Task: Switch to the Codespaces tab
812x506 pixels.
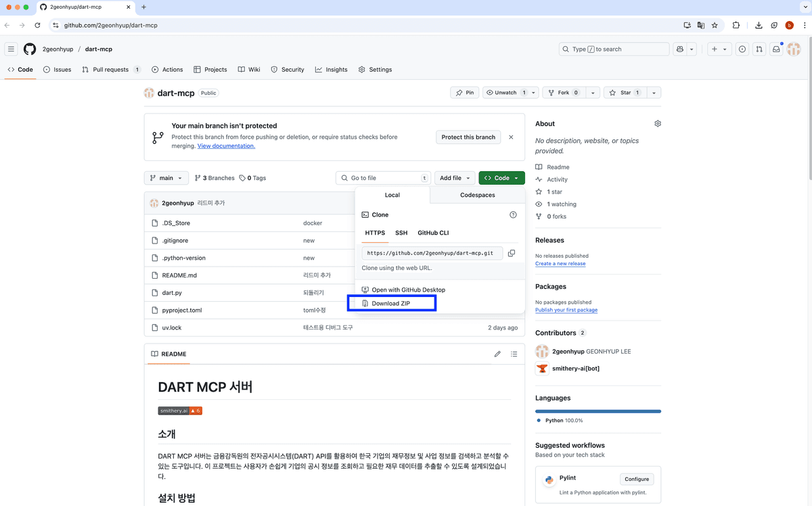Action: [478, 195]
